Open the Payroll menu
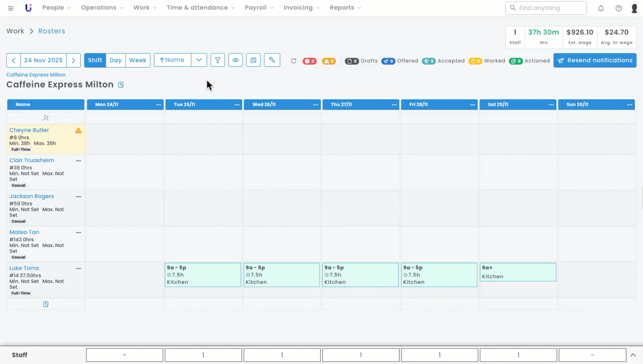Screen dimensions: 643x364 pyautogui.click(x=259, y=8)
